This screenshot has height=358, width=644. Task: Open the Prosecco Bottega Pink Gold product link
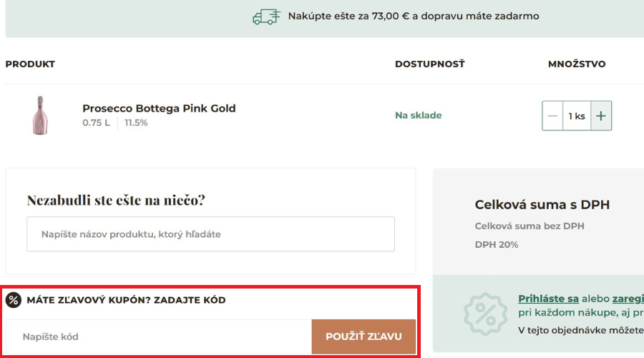coord(159,109)
